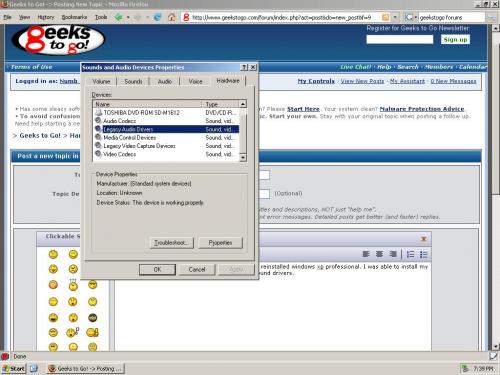Click the Firefox home icon
The height and width of the screenshot is (375, 500).
172,17
